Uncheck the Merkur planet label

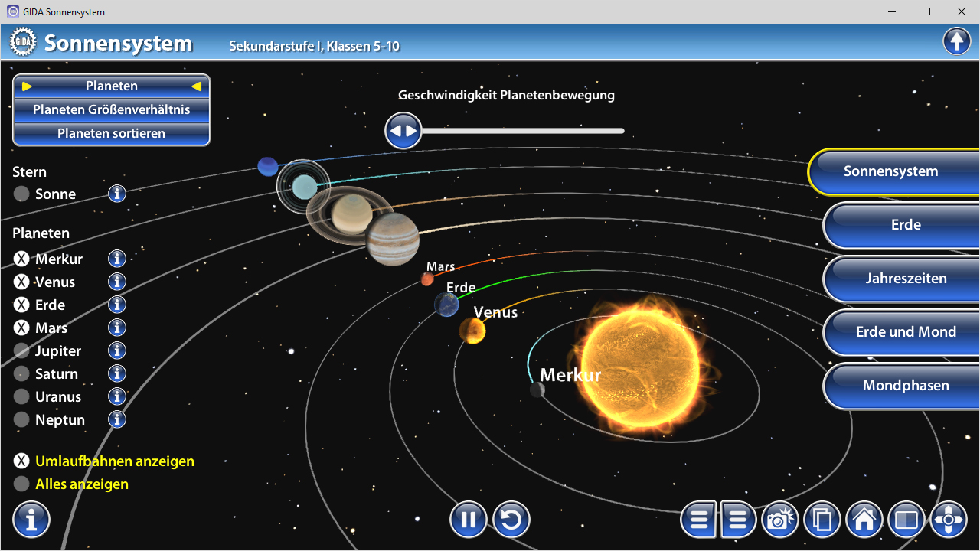click(21, 259)
